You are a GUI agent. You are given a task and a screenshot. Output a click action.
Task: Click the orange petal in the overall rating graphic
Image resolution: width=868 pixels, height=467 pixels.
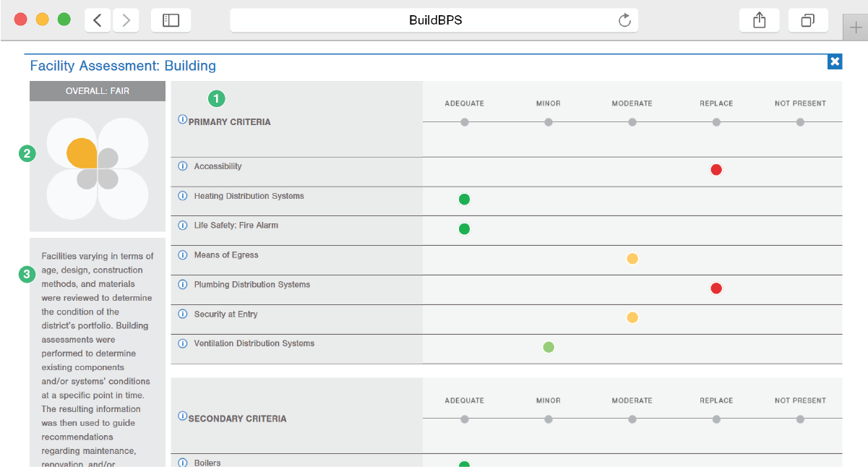pos(81,153)
